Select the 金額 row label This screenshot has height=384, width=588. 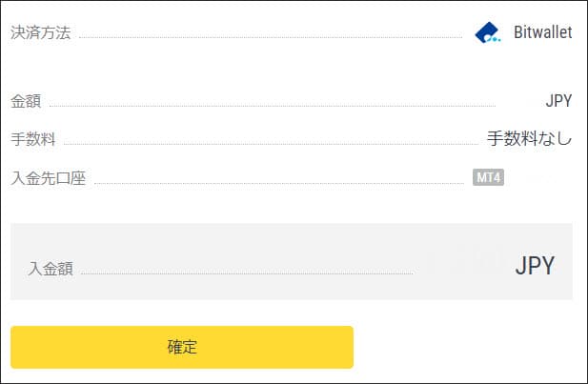[26, 101]
